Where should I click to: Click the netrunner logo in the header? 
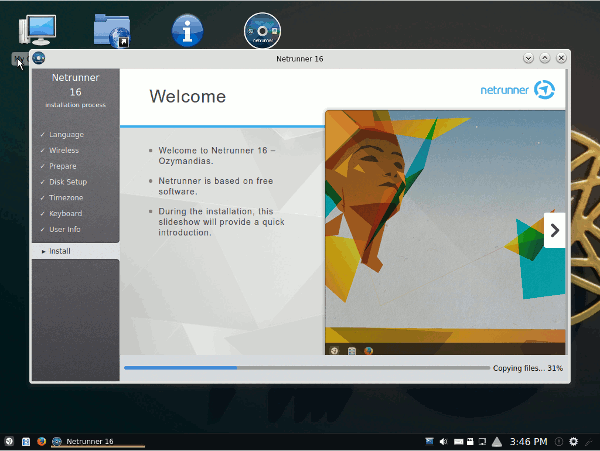pos(518,90)
